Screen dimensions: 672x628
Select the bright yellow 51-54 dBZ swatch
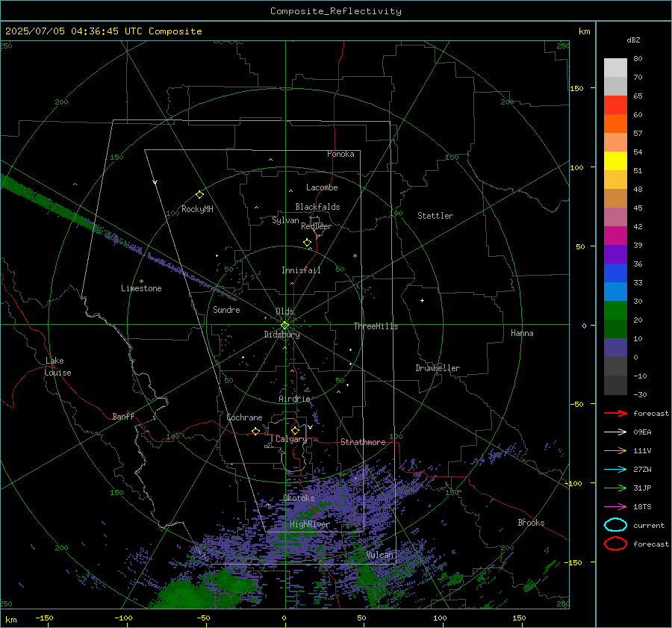[615, 161]
